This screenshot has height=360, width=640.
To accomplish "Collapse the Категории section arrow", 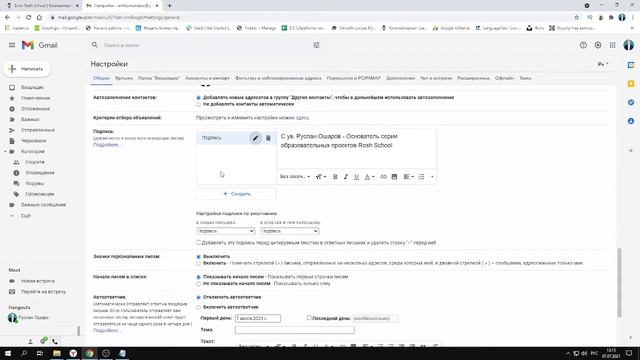I will [5, 151].
